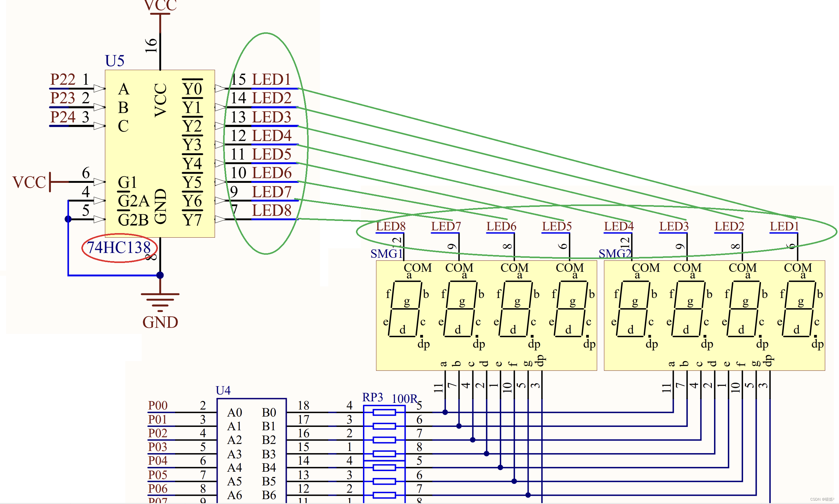Click the 74HC138 label circled in red
This screenshot has height=504, width=839.
tap(119, 248)
